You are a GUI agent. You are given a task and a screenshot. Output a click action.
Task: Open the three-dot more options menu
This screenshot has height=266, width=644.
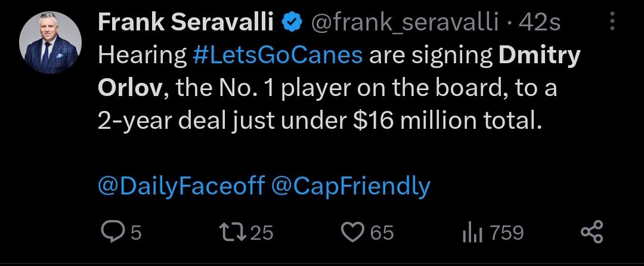pos(611,23)
